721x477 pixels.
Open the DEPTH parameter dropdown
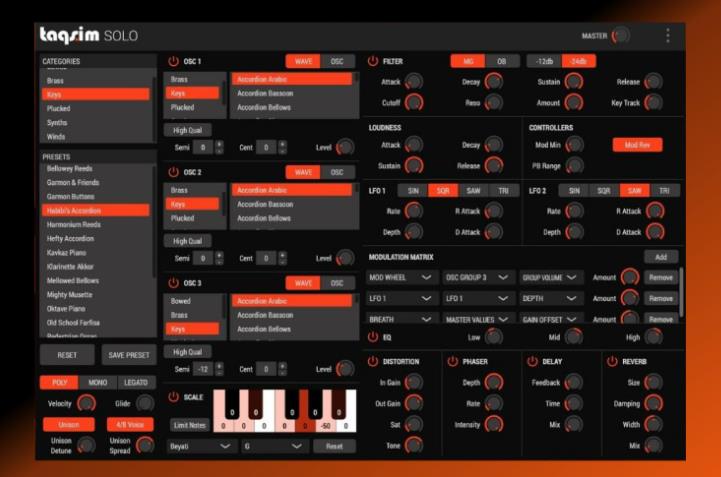[x=550, y=299]
